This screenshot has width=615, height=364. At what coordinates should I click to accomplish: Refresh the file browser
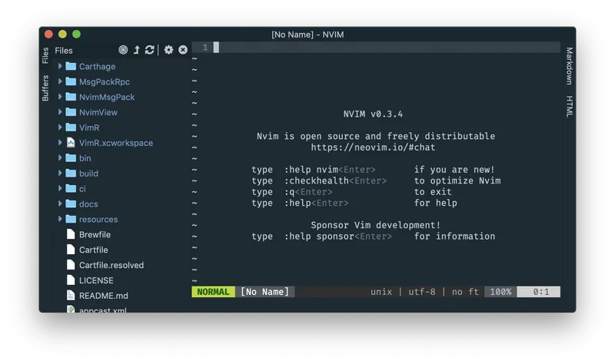point(149,50)
